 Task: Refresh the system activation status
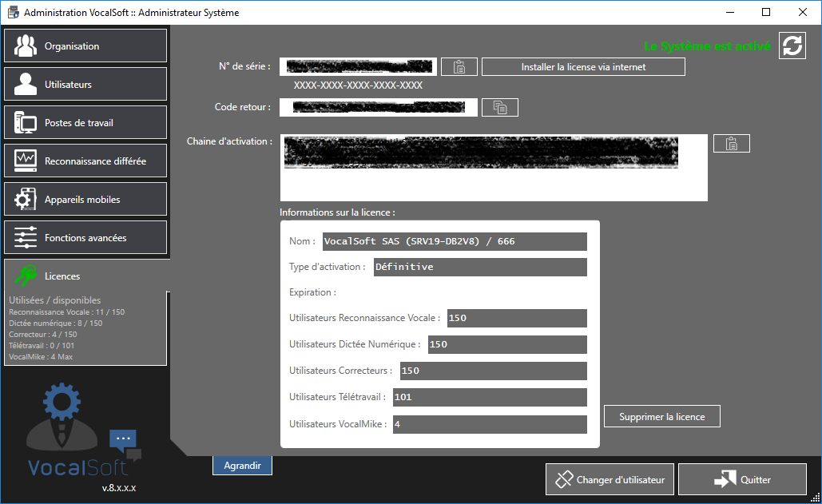click(x=792, y=46)
